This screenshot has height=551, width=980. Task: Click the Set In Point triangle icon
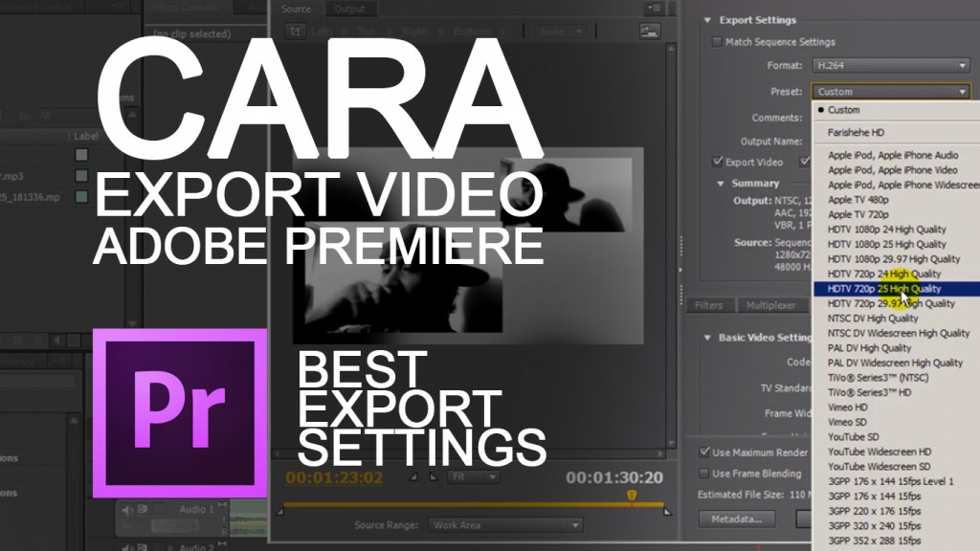[413, 476]
